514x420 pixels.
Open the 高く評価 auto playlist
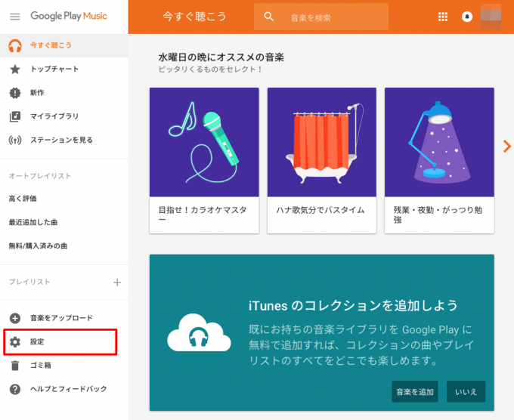pos(23,199)
